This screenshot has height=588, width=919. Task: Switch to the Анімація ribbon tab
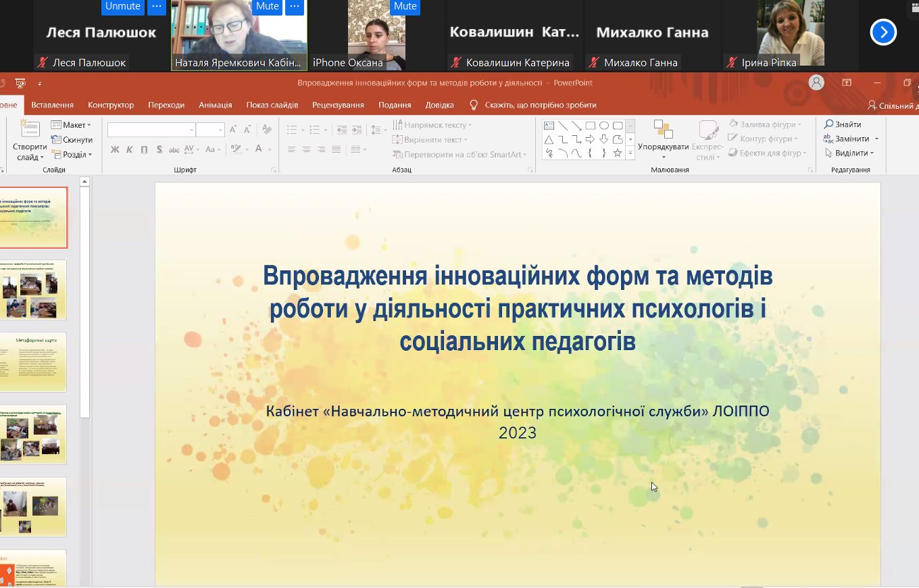click(x=215, y=105)
